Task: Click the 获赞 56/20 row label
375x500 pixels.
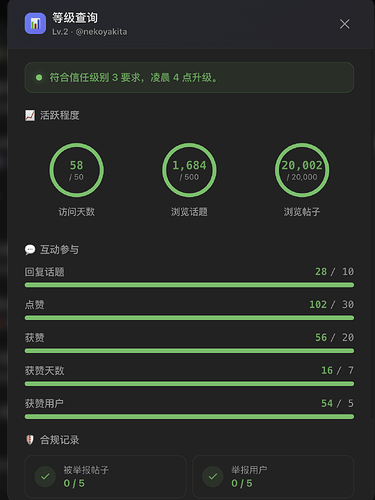Action: (x=34, y=338)
